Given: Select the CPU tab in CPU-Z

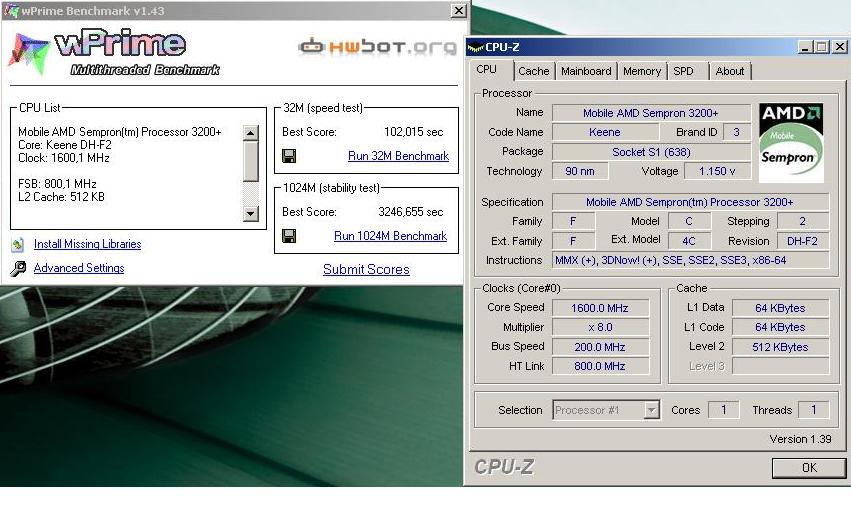Looking at the screenshot, I should [x=490, y=69].
